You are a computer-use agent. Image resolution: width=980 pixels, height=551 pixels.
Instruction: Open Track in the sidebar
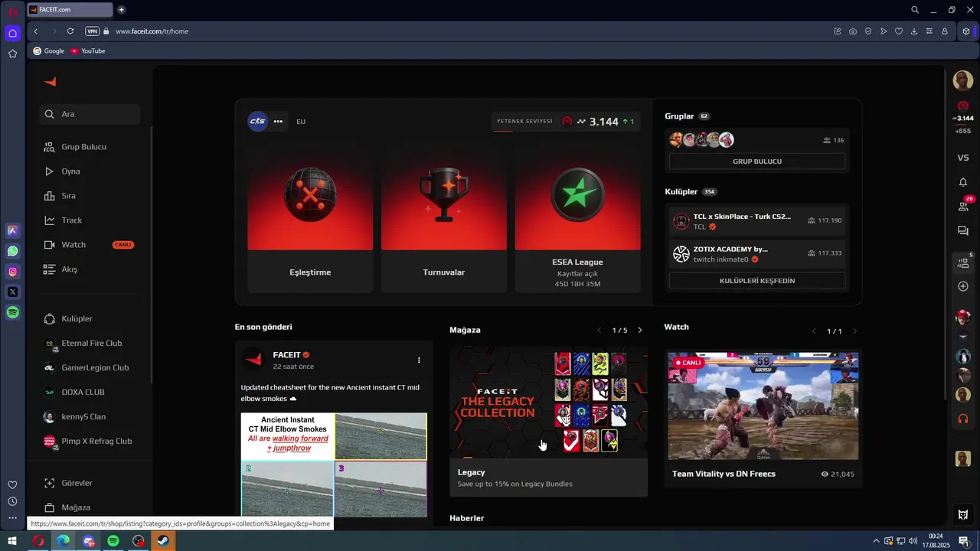[x=71, y=220]
